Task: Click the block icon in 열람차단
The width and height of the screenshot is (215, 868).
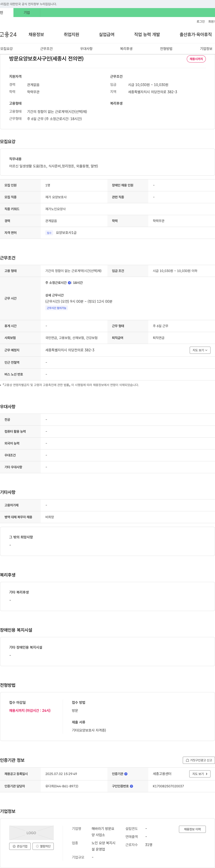Action: [x=37, y=846]
